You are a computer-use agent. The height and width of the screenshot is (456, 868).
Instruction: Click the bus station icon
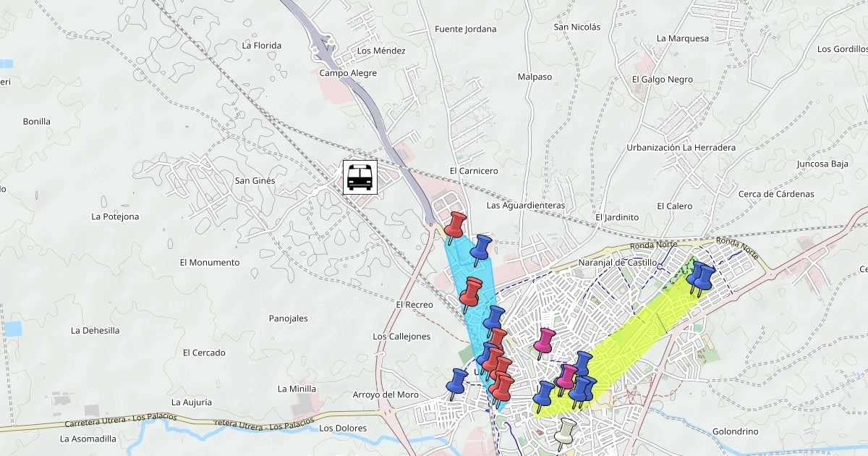[x=359, y=177]
